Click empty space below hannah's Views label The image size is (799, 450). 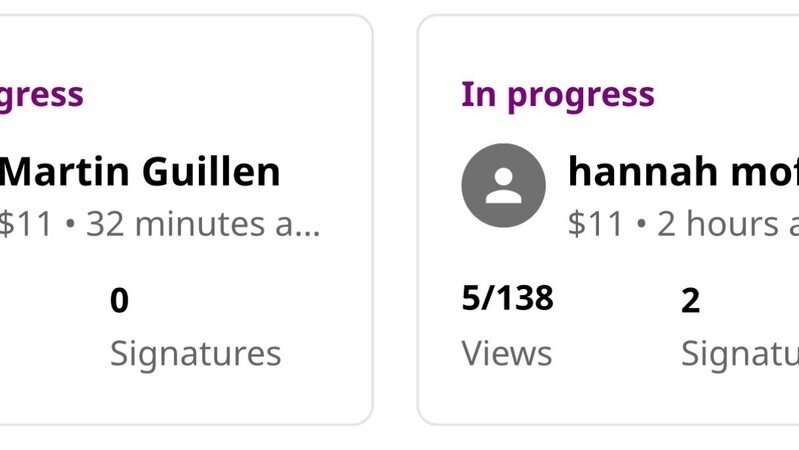[x=506, y=395]
